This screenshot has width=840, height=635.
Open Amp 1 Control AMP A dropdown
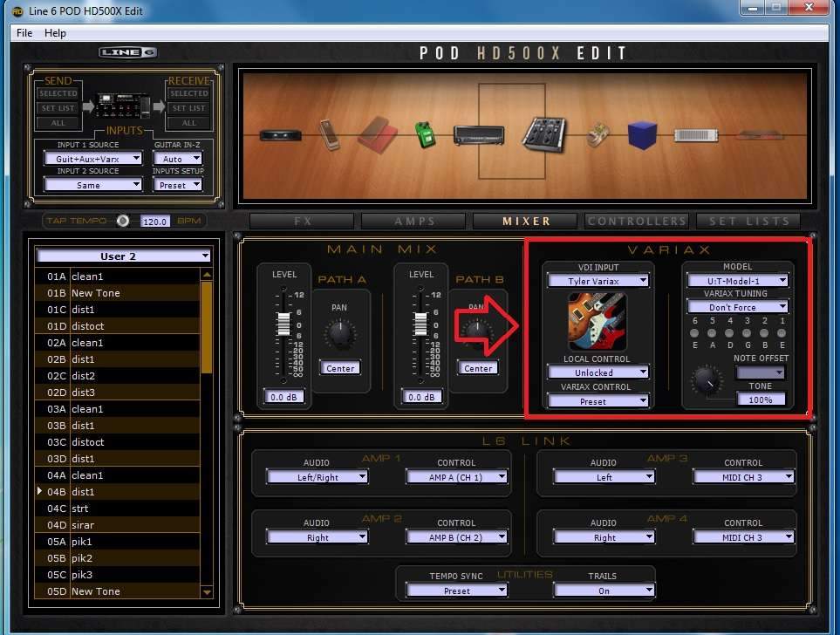coord(457,477)
